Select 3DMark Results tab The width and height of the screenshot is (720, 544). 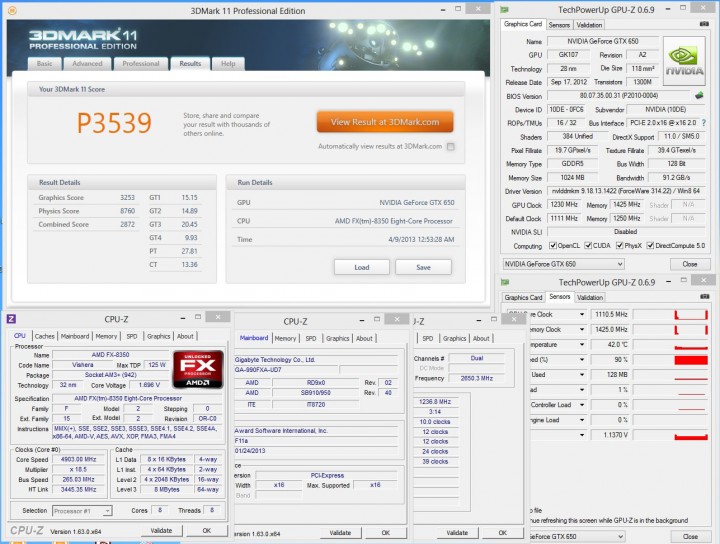190,63
